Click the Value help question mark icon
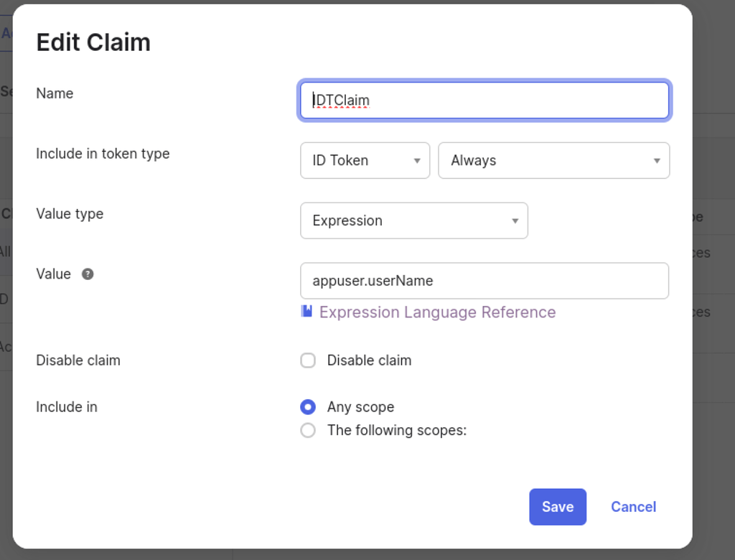 click(x=88, y=274)
